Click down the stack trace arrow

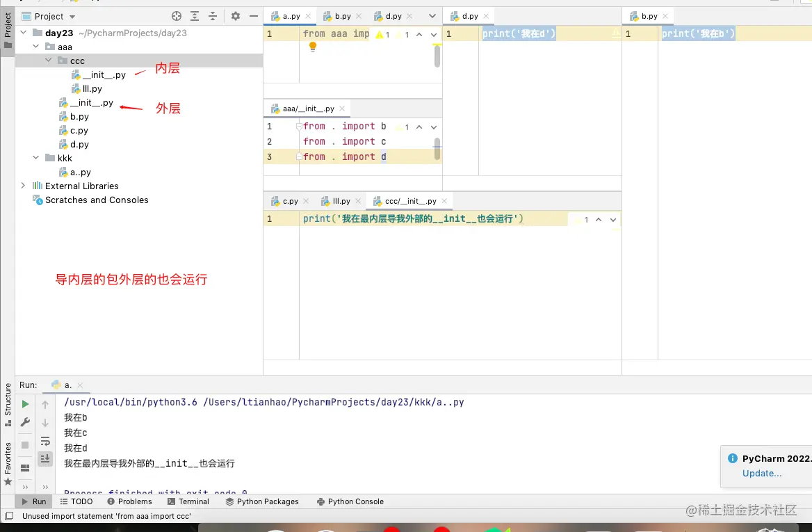pyautogui.click(x=45, y=423)
